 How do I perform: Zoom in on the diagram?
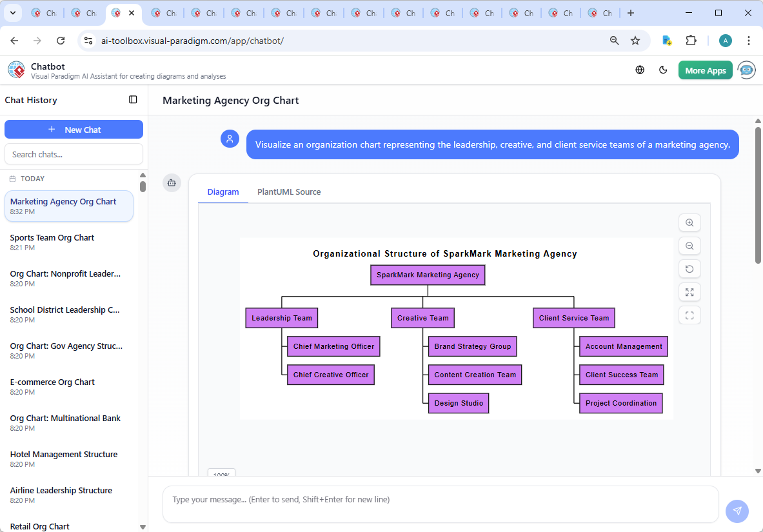[689, 222]
